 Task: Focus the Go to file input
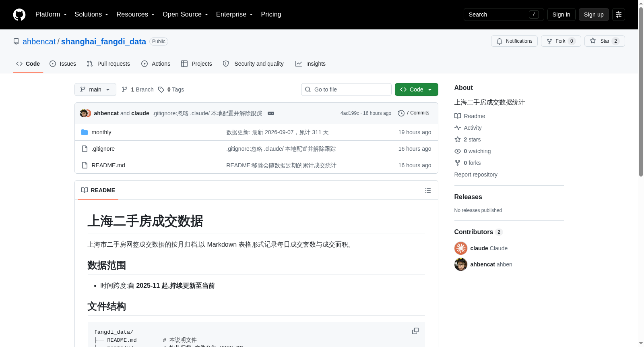coord(346,89)
